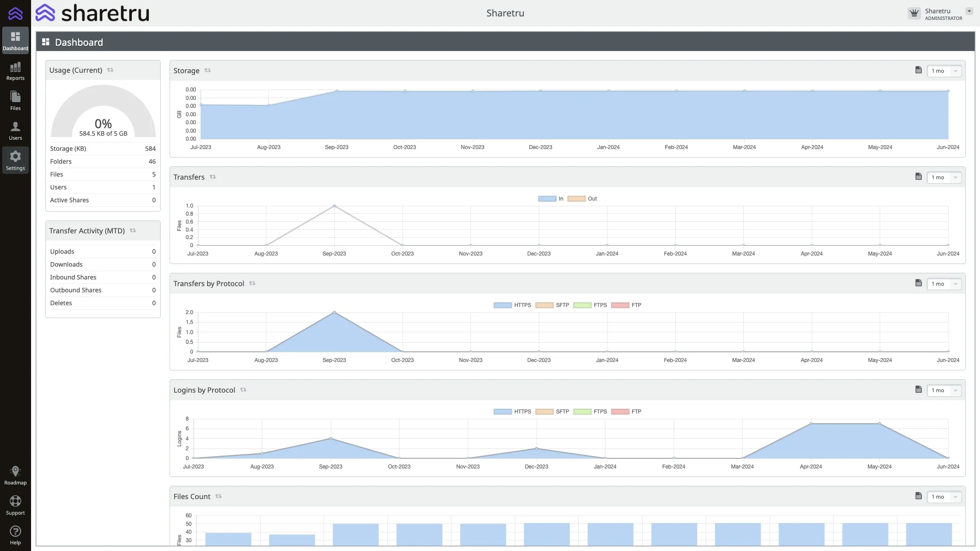
Task: Click the Sharetru logo in header
Action: pos(92,13)
